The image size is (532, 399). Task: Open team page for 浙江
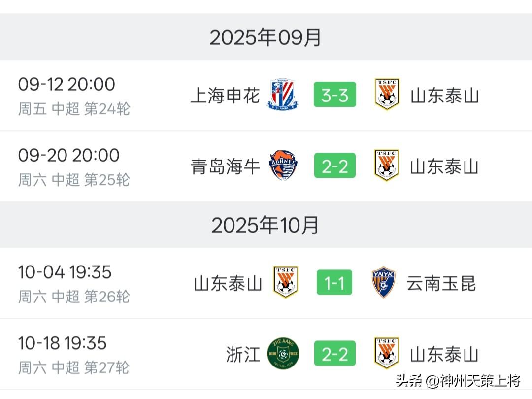[x=243, y=355]
